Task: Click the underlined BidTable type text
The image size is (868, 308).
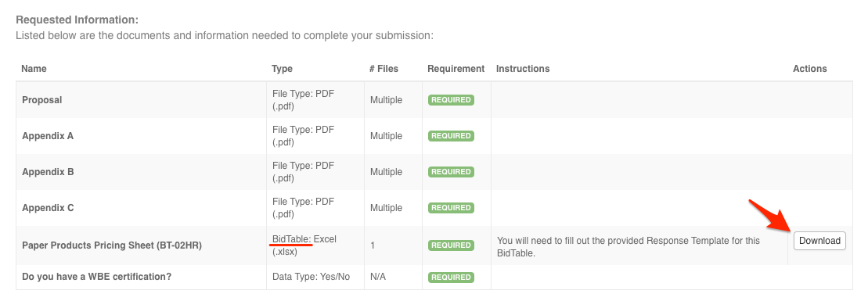Action: pyautogui.click(x=292, y=239)
